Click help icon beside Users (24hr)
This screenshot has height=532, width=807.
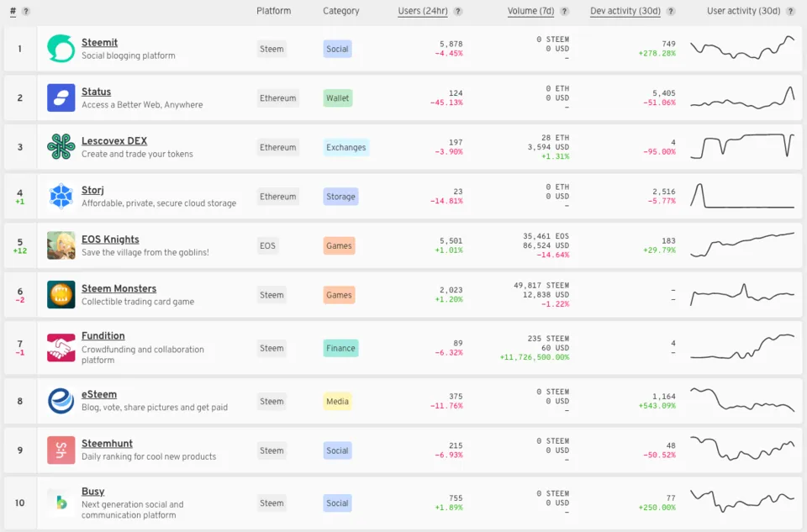coord(458,11)
